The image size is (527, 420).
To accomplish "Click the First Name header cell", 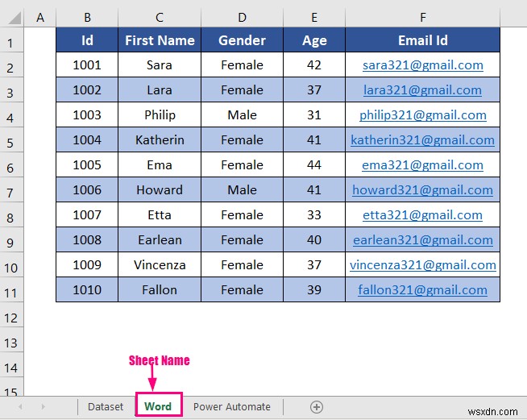I will click(160, 40).
